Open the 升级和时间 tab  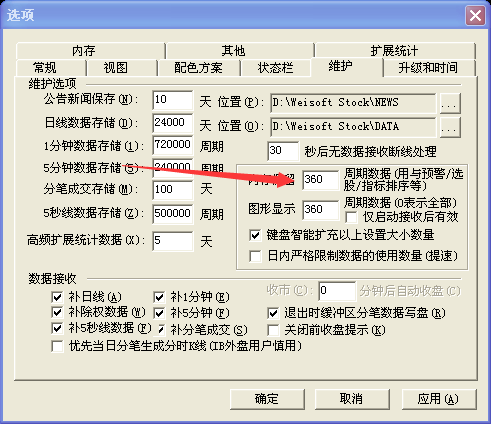(429, 68)
